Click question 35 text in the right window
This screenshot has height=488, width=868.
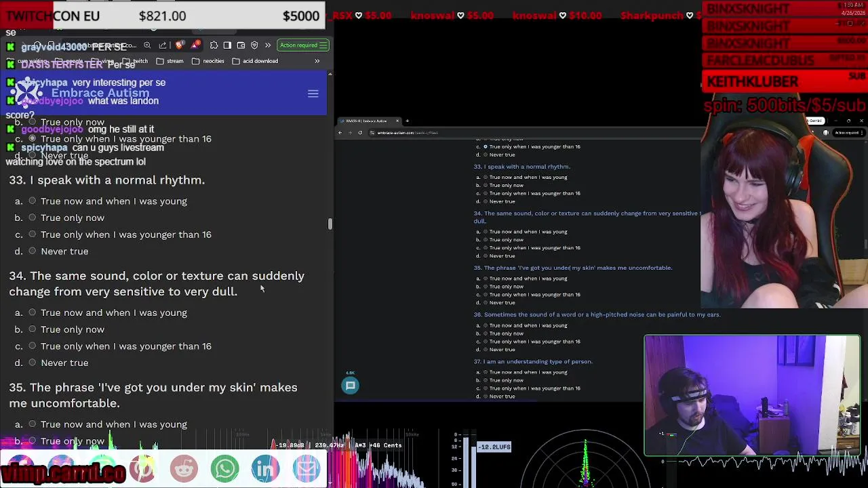click(x=573, y=268)
